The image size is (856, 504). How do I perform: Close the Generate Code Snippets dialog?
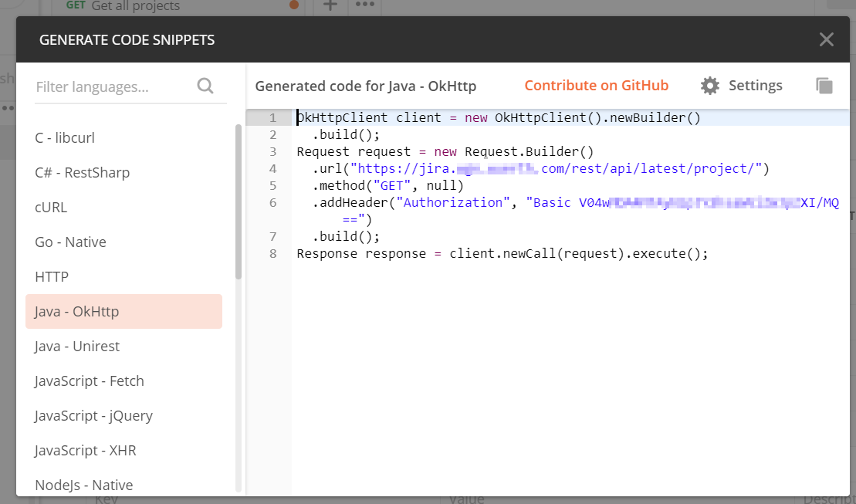pos(826,39)
